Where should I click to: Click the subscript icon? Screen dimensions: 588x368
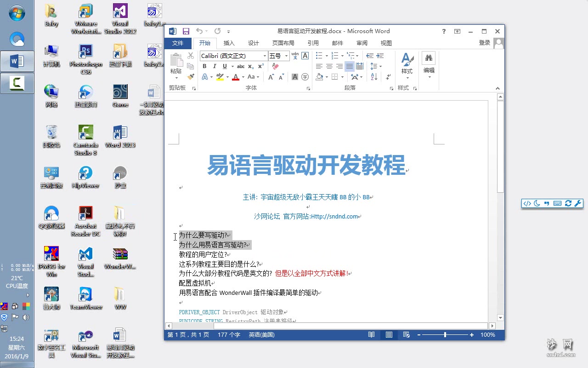click(250, 66)
